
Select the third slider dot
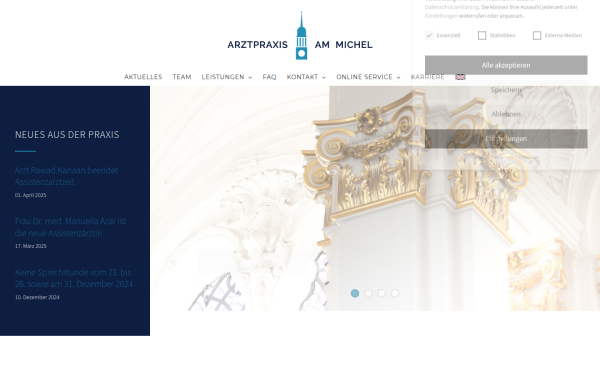coord(382,293)
